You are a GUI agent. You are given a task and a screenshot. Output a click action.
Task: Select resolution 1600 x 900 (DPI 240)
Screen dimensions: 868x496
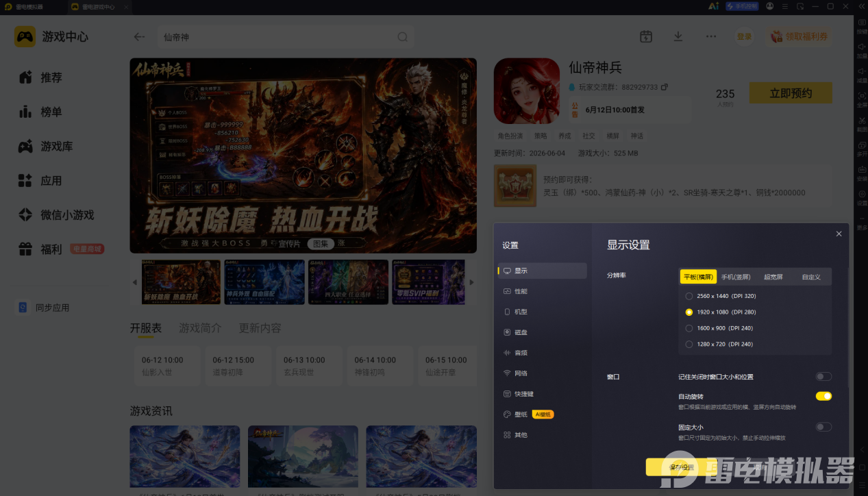tap(719, 328)
